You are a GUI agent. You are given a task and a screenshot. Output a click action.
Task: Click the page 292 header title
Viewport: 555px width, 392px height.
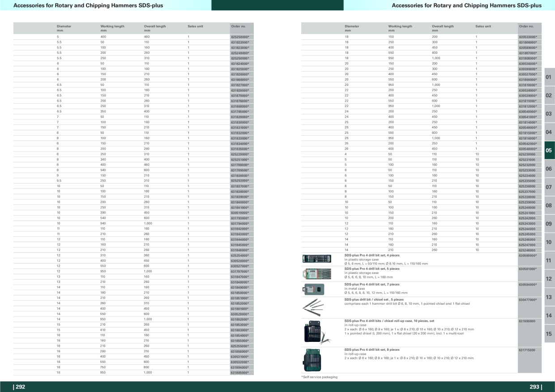point(88,5)
